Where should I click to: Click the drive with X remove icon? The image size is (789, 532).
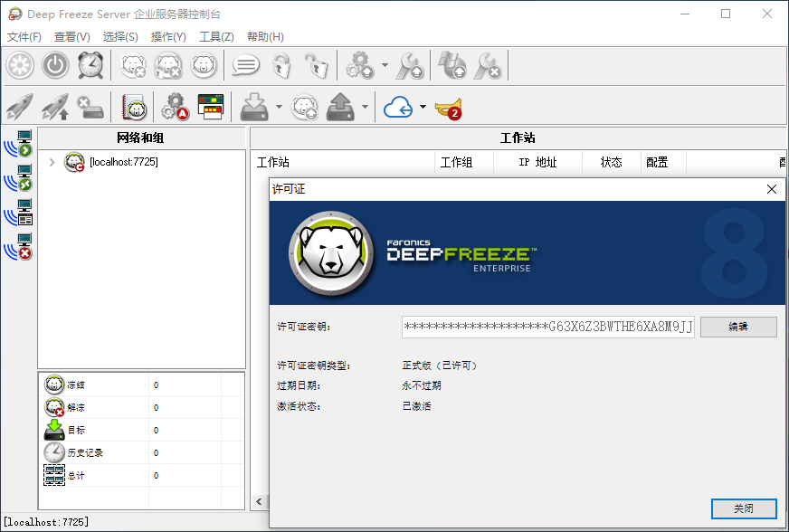click(x=90, y=107)
